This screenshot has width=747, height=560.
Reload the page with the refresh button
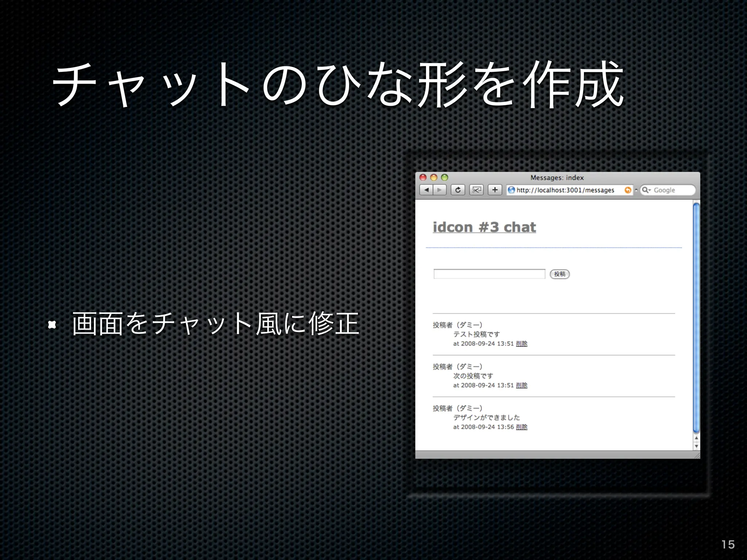458,190
